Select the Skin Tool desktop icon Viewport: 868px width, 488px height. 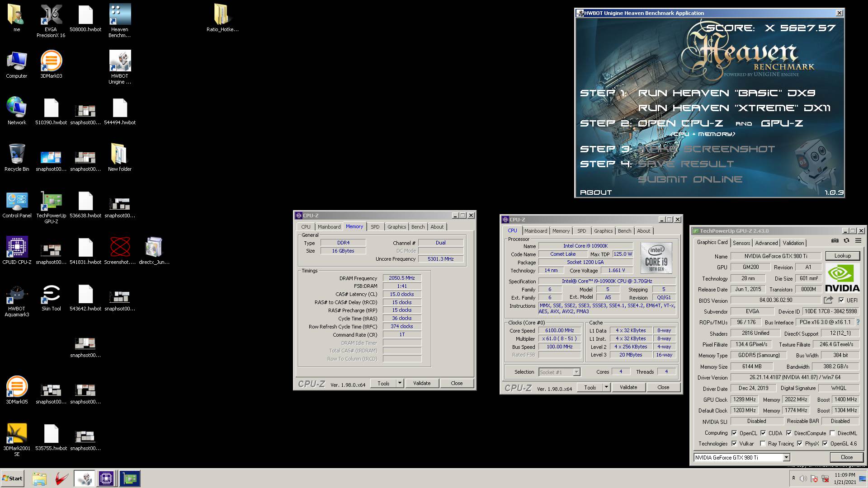click(51, 297)
